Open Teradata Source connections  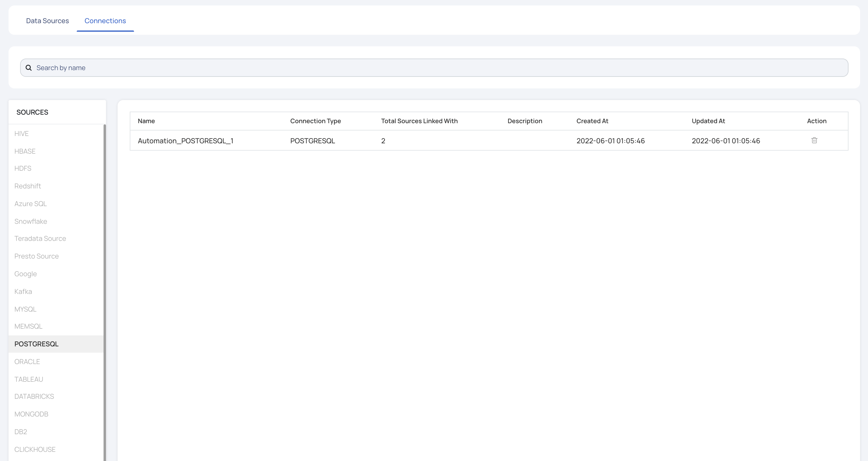tap(40, 238)
